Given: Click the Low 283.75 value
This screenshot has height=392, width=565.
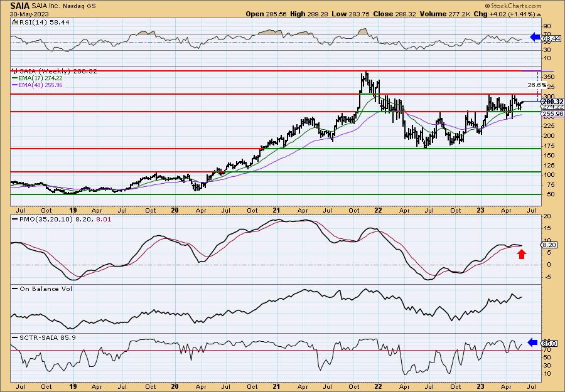Looking at the screenshot, I should pyautogui.click(x=350, y=14).
